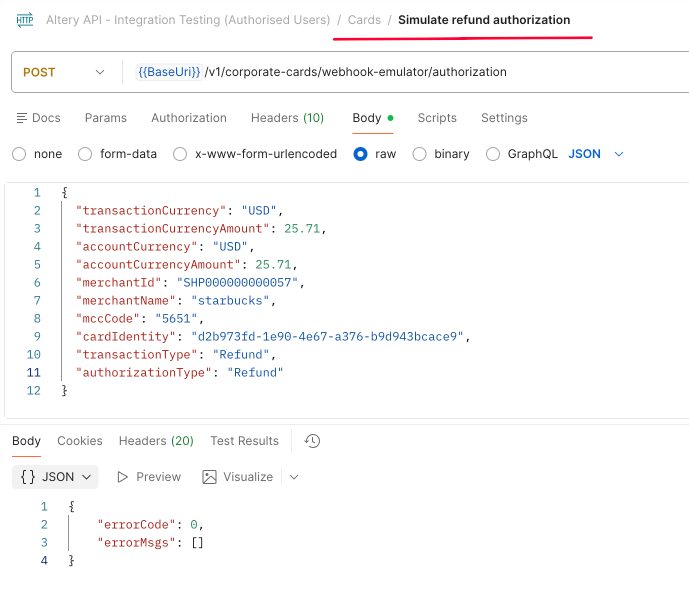This screenshot has width=689, height=591.
Task: Switch to the Headers (10) request tab
Action: click(287, 118)
